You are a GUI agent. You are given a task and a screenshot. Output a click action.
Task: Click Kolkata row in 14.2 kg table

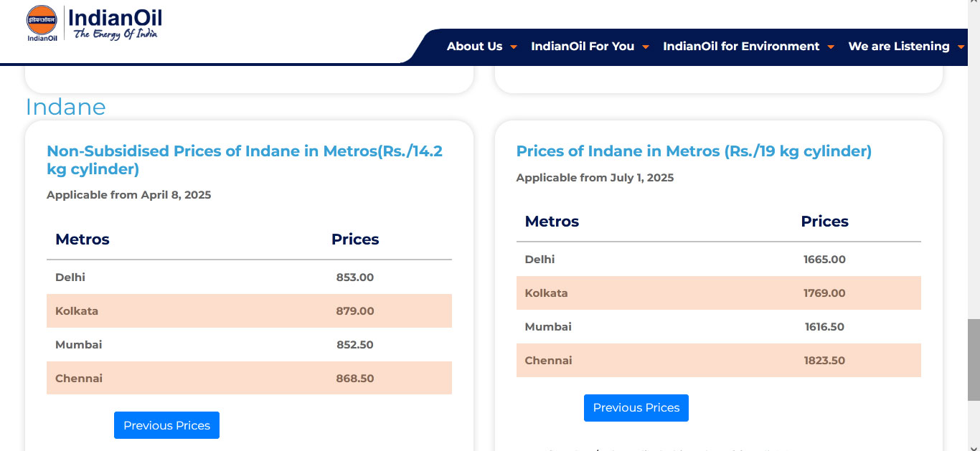pyautogui.click(x=249, y=311)
